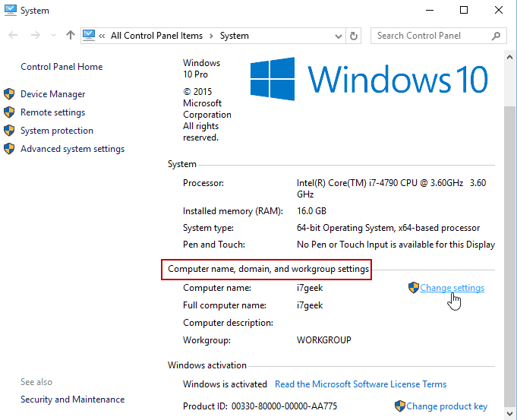Refresh the System page
The width and height of the screenshot is (517, 420).
354,36
